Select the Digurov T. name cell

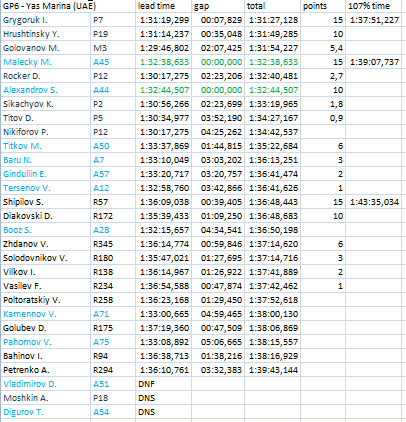click(45, 412)
